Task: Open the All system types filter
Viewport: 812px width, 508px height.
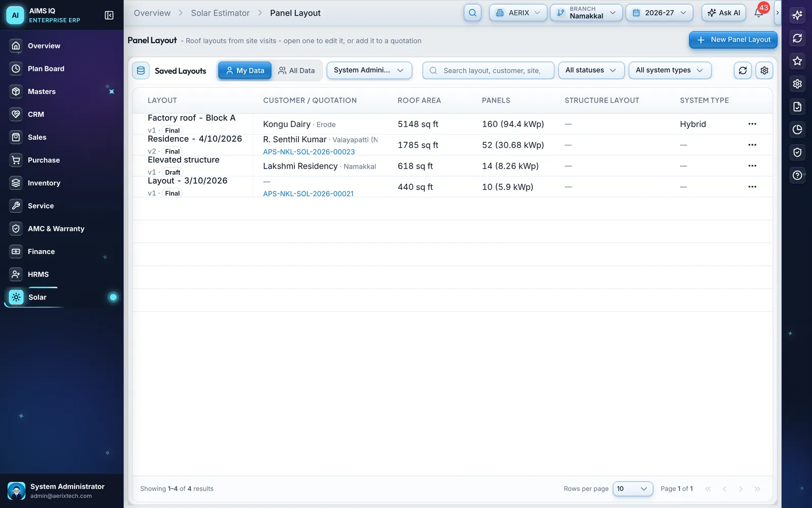Action: click(x=670, y=70)
